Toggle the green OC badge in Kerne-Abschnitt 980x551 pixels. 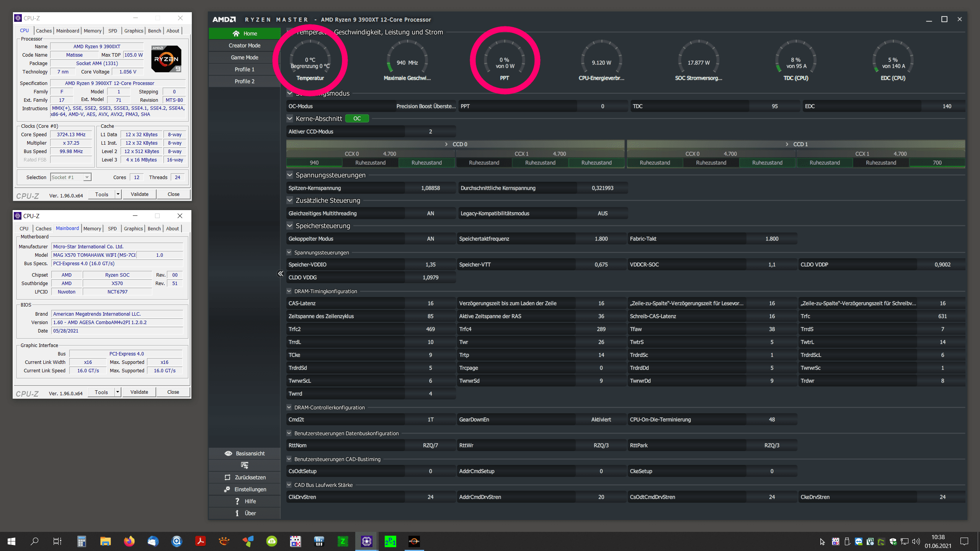(357, 119)
